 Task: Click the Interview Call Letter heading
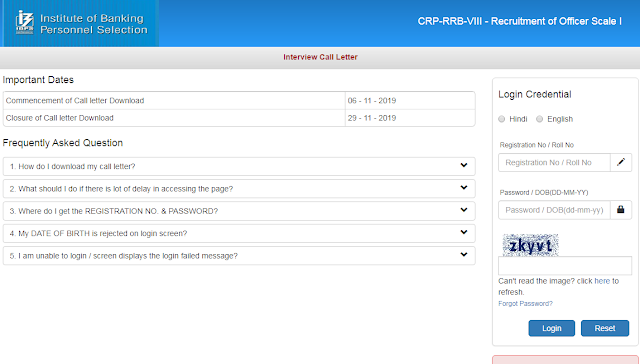(320, 57)
